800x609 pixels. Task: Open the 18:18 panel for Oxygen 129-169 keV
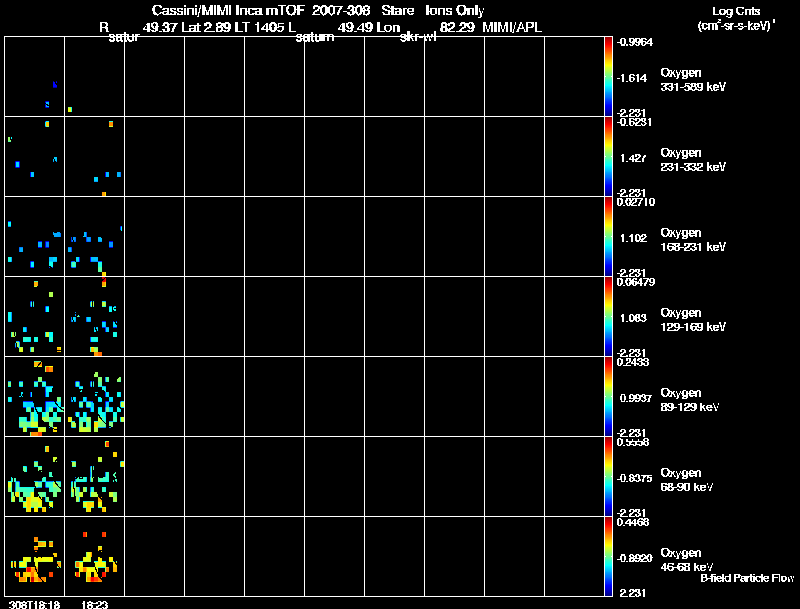[35, 317]
